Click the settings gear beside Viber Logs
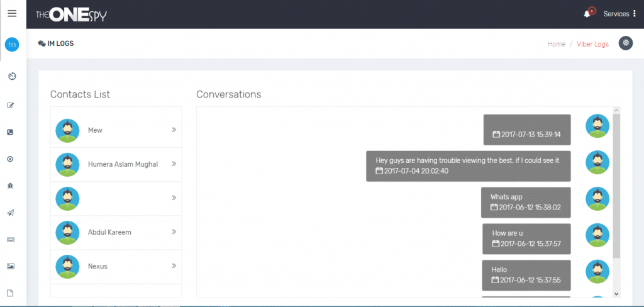 coord(625,43)
